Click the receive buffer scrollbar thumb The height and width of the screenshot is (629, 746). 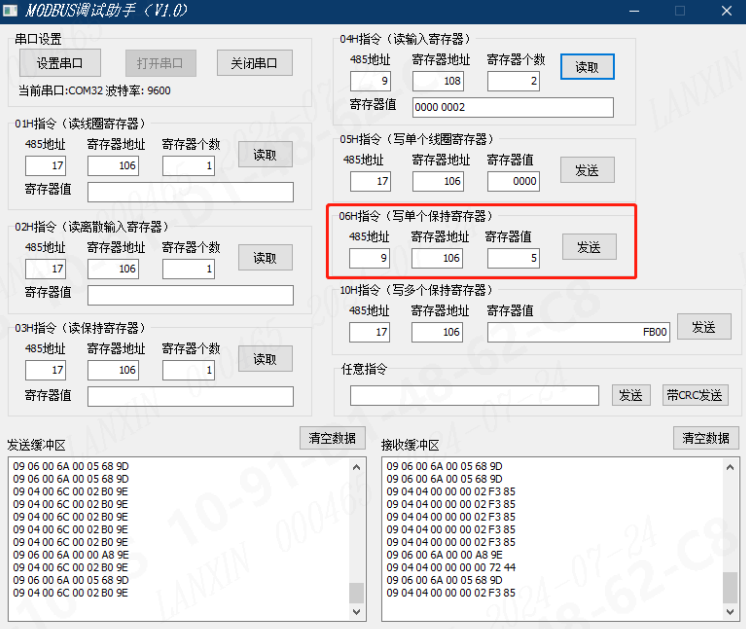point(730,588)
